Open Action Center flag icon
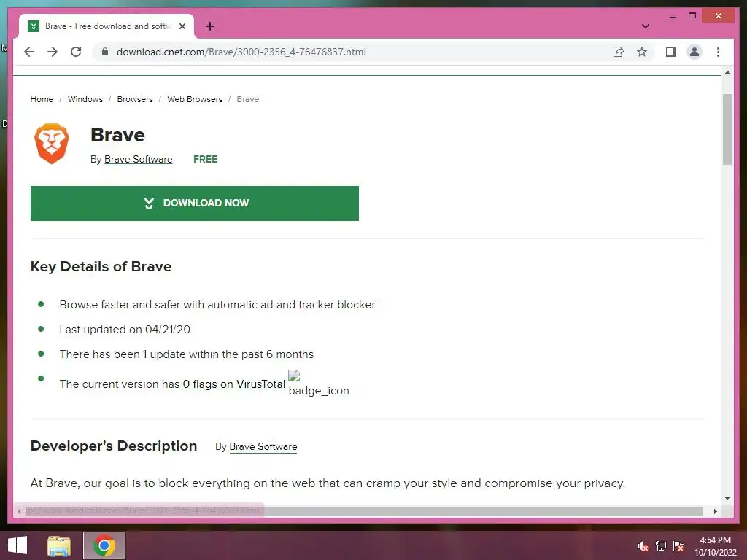The height and width of the screenshot is (560, 747). coord(678,546)
